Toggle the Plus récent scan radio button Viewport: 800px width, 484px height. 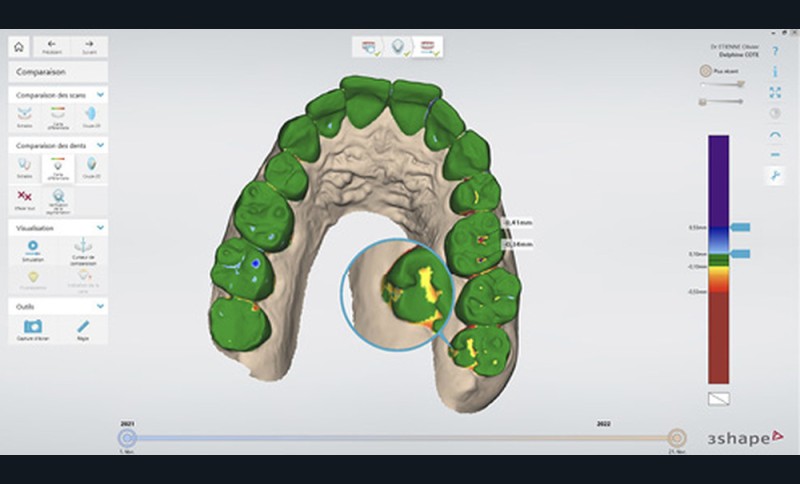pyautogui.click(x=706, y=72)
